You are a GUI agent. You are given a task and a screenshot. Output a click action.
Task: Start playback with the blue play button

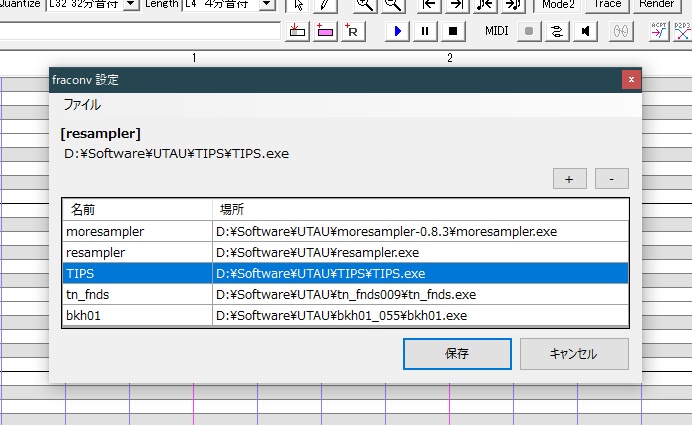(397, 31)
